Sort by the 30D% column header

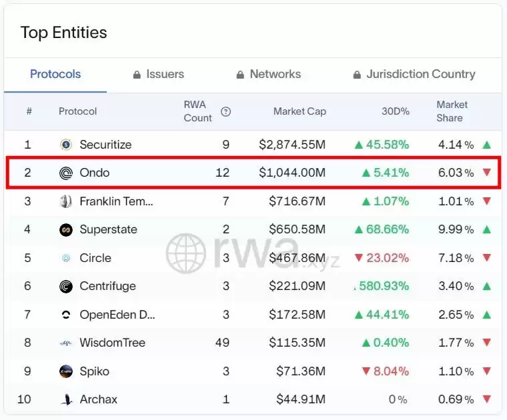click(x=395, y=111)
